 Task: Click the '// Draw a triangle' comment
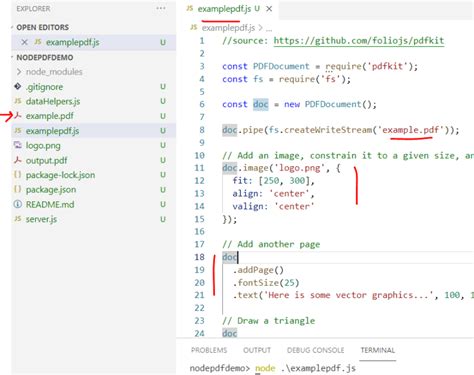point(269,321)
